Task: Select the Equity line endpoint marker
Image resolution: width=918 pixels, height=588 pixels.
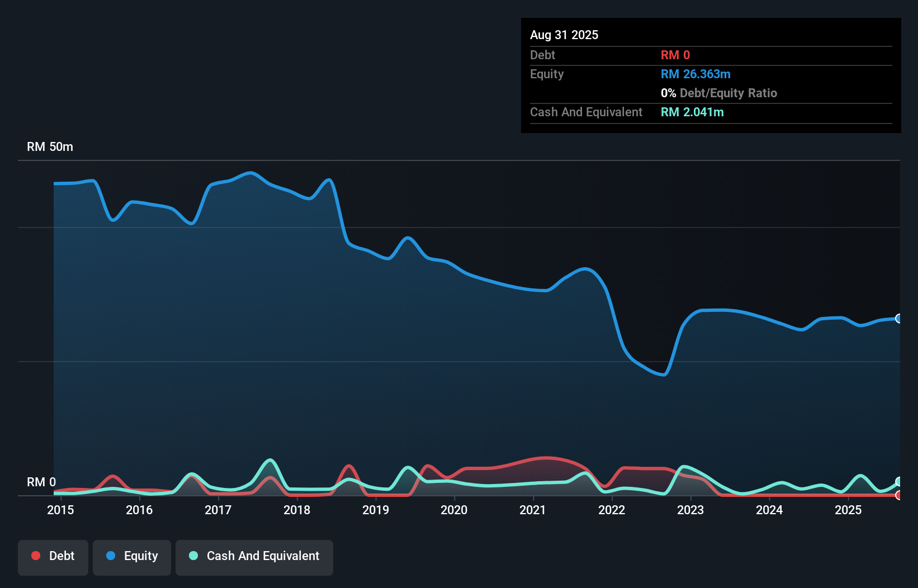Action: (898, 319)
